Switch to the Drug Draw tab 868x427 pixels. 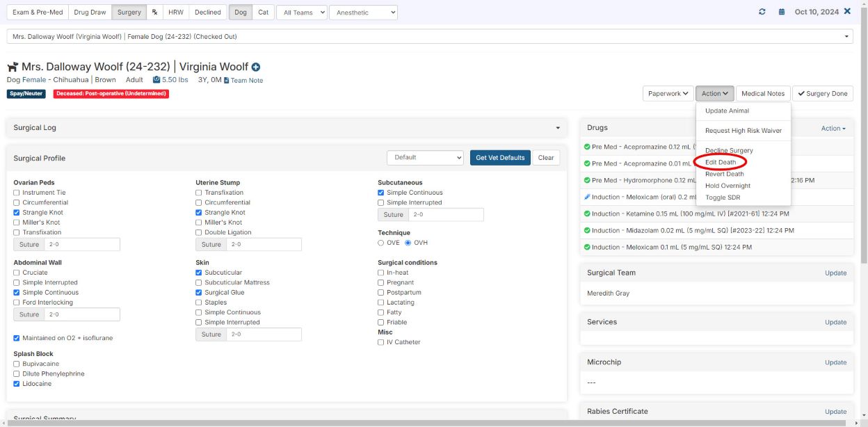click(90, 12)
